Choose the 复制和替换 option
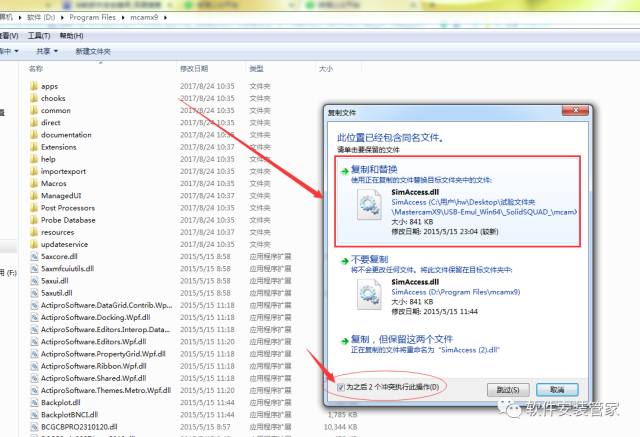Screen dimensions: 640x437 (458, 202)
